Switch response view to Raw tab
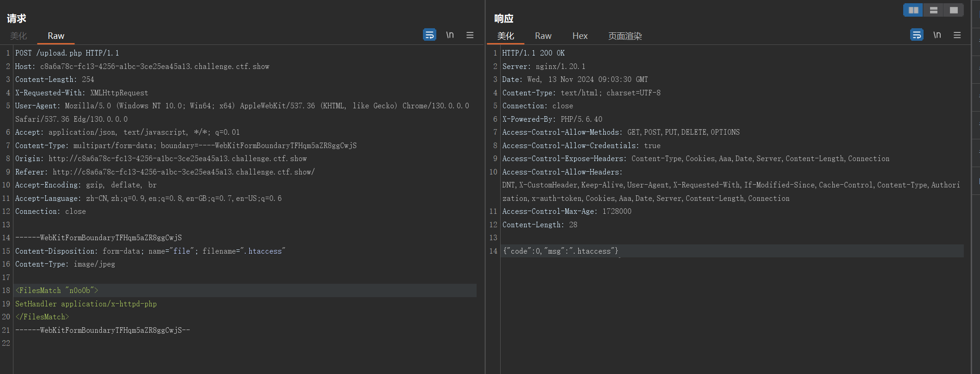Viewport: 980px width, 374px height. pos(543,36)
